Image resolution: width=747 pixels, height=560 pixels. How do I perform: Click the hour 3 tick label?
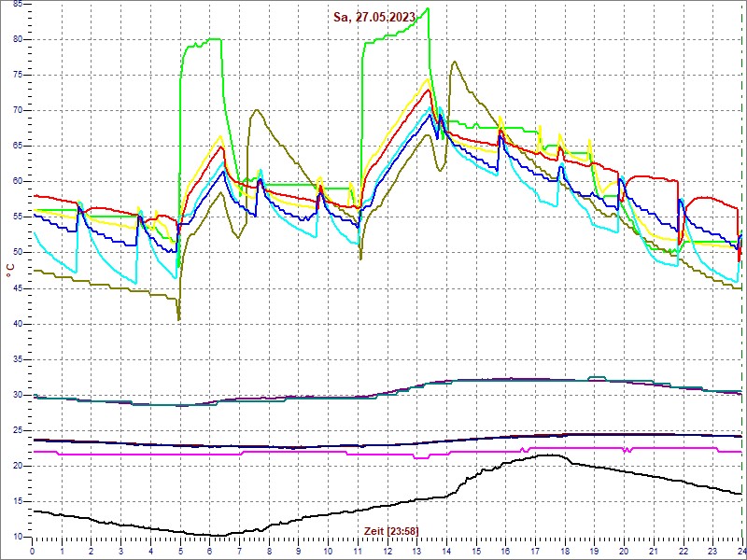pyautogui.click(x=121, y=551)
